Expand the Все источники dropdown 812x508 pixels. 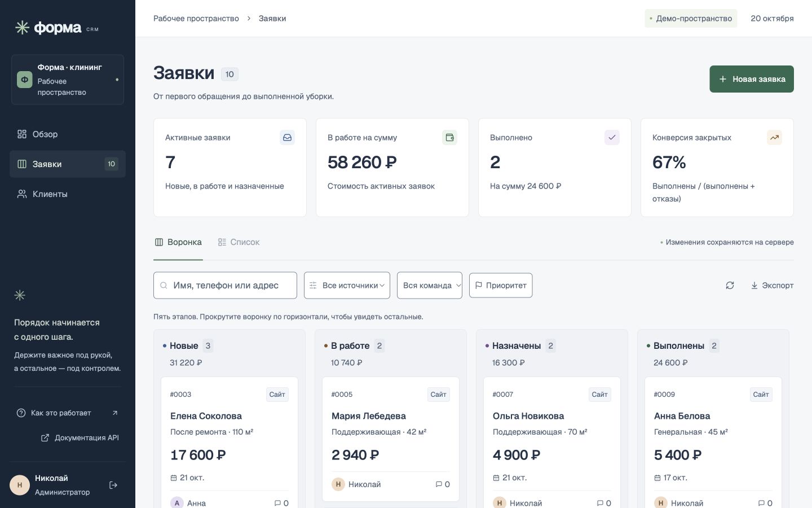click(x=348, y=286)
